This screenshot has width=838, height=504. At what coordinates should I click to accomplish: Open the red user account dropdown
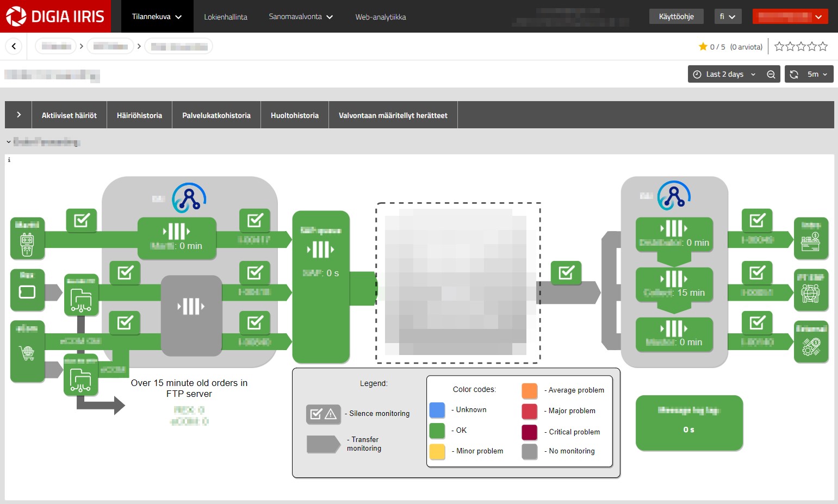tap(790, 16)
